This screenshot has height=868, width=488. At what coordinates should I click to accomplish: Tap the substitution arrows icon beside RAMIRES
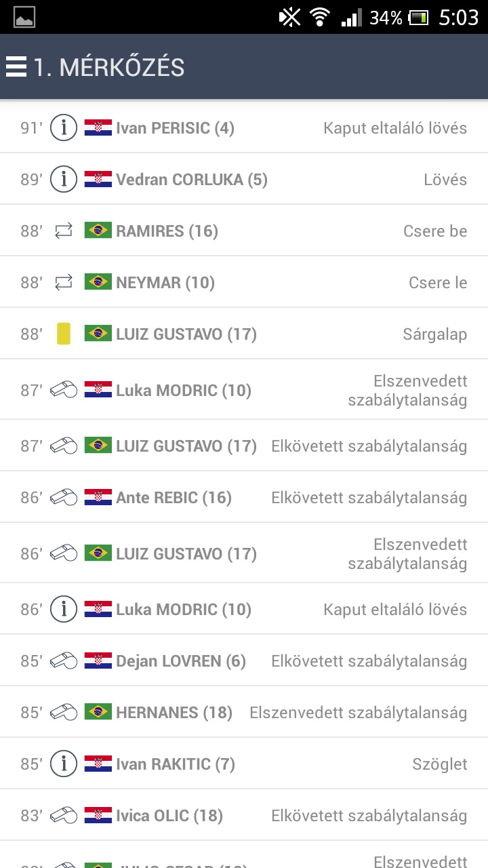point(63,231)
